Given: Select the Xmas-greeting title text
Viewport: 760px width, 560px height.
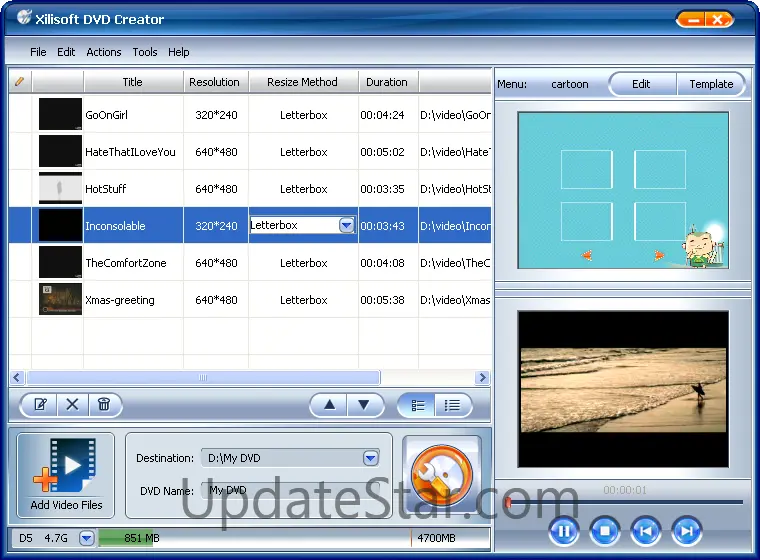Looking at the screenshot, I should click(x=120, y=300).
